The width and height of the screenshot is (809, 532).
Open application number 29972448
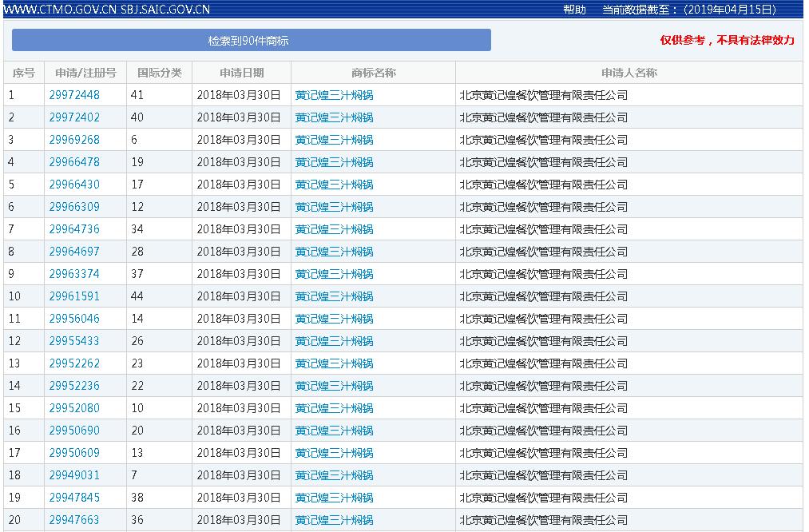tap(74, 95)
